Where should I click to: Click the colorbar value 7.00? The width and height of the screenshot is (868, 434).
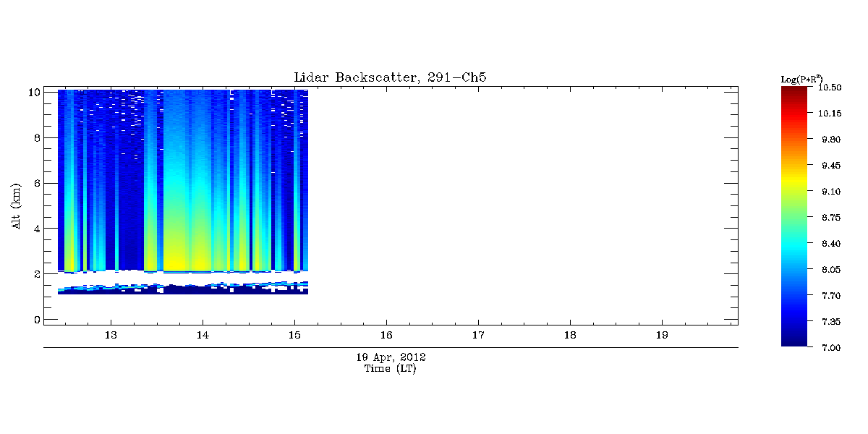[831, 348]
